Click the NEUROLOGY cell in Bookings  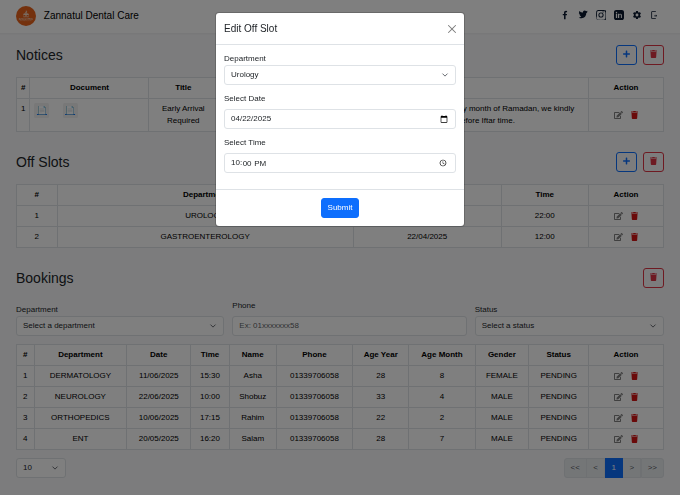80,397
